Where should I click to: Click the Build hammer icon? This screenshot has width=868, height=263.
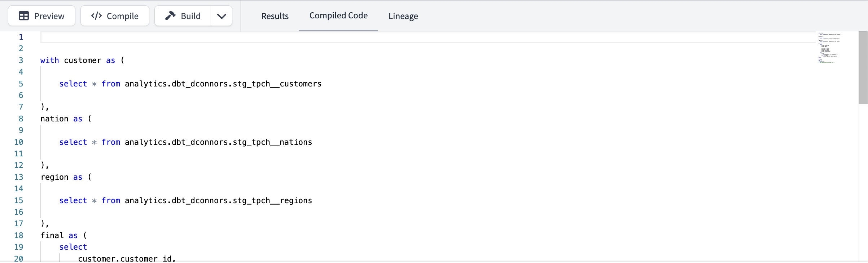click(170, 15)
